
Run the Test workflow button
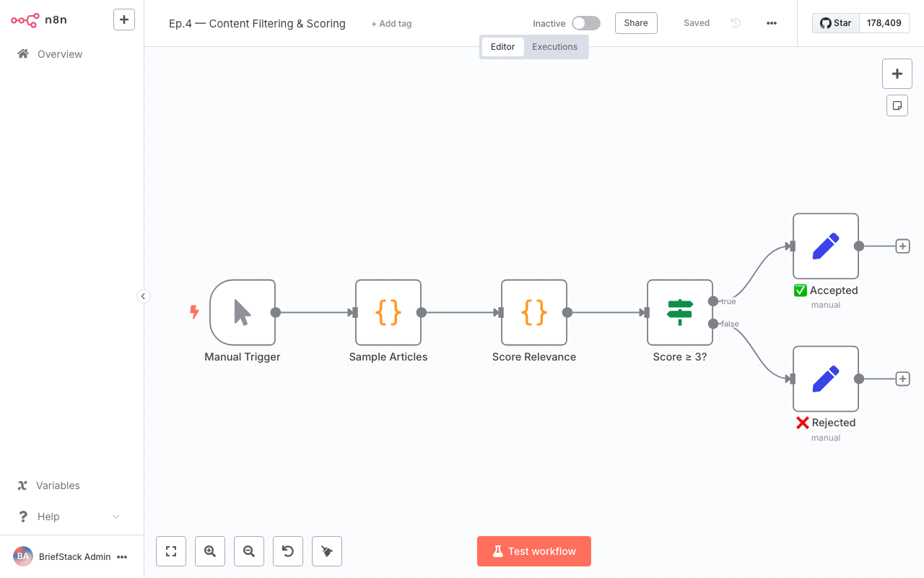[533, 551]
